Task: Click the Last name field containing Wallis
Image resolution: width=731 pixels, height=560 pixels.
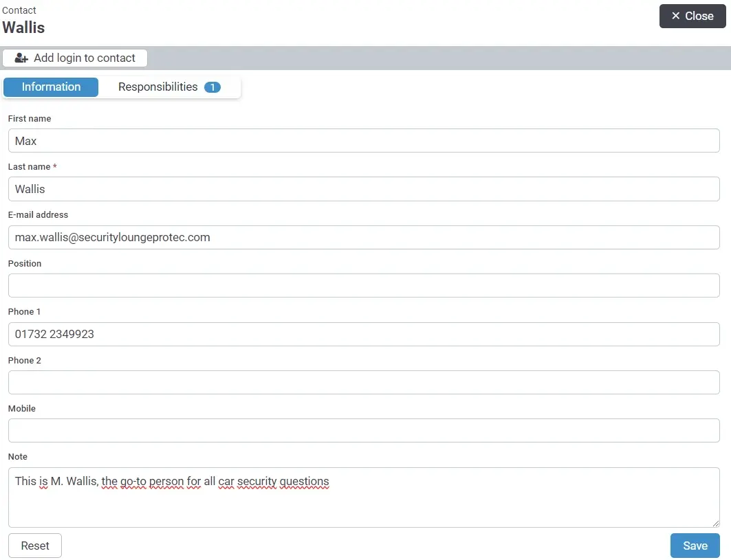Action: pos(363,189)
